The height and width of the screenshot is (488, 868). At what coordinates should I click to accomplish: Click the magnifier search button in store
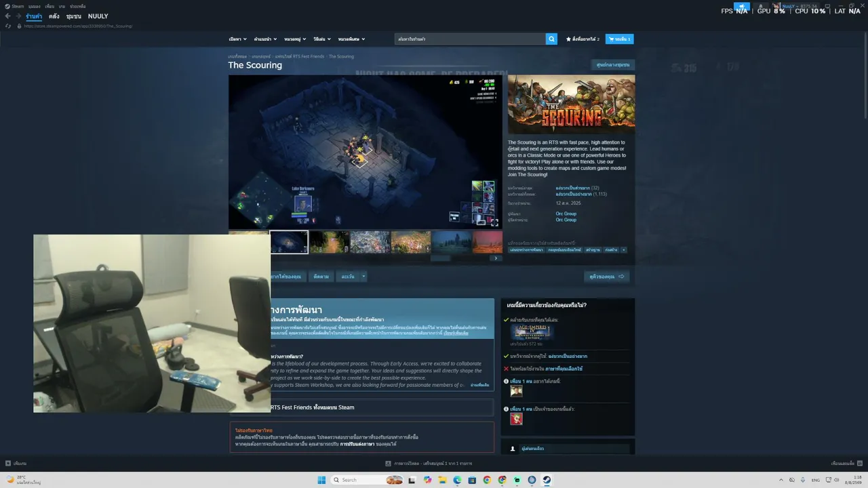(x=551, y=39)
